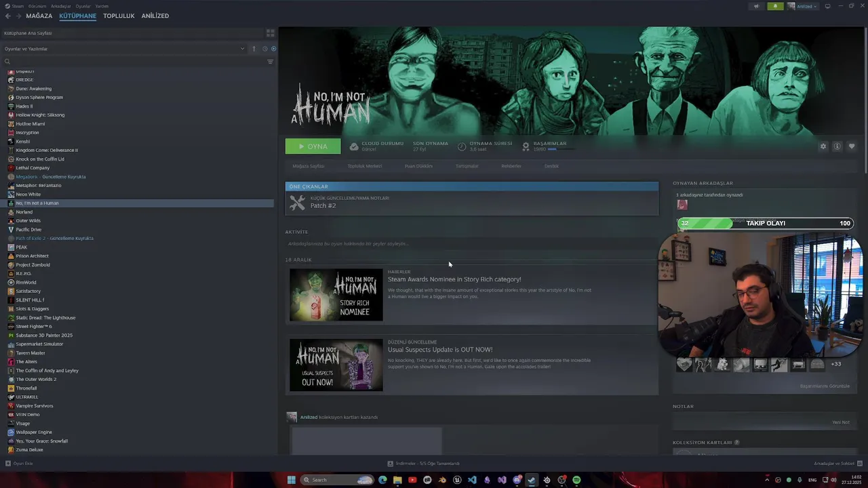The width and height of the screenshot is (868, 488).
Task: Open the friend avatar who played
Action: click(682, 205)
